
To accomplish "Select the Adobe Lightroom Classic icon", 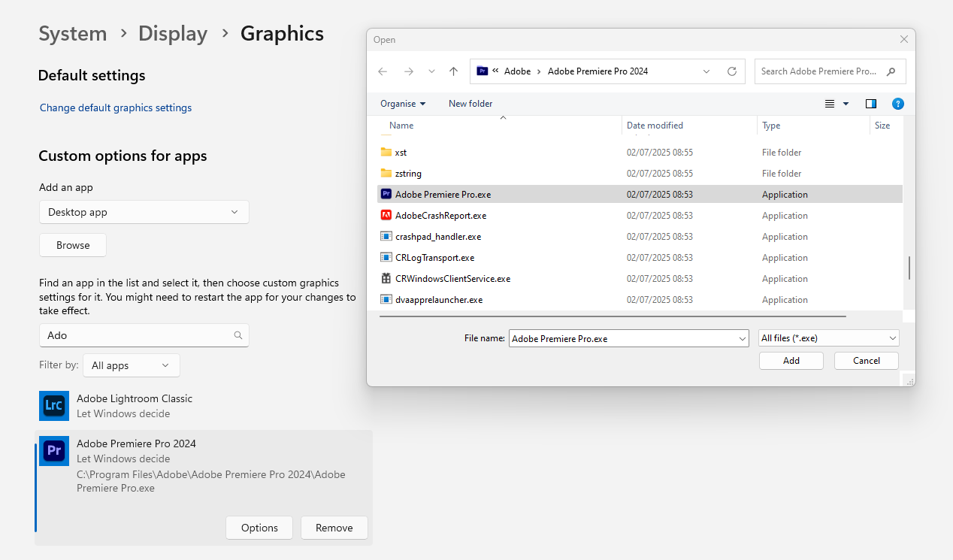I will 54,406.
